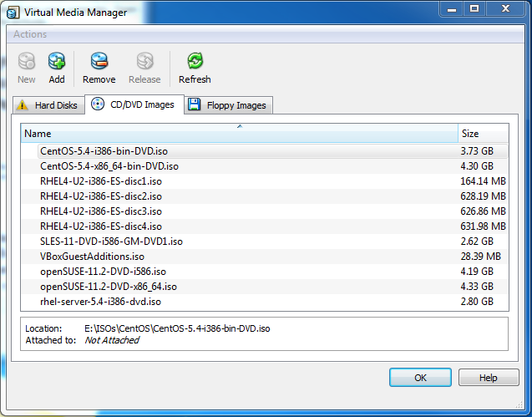Screen dimensions: 532x417
Task: Click the 4.33 GB size cell
Action: tap(477, 287)
